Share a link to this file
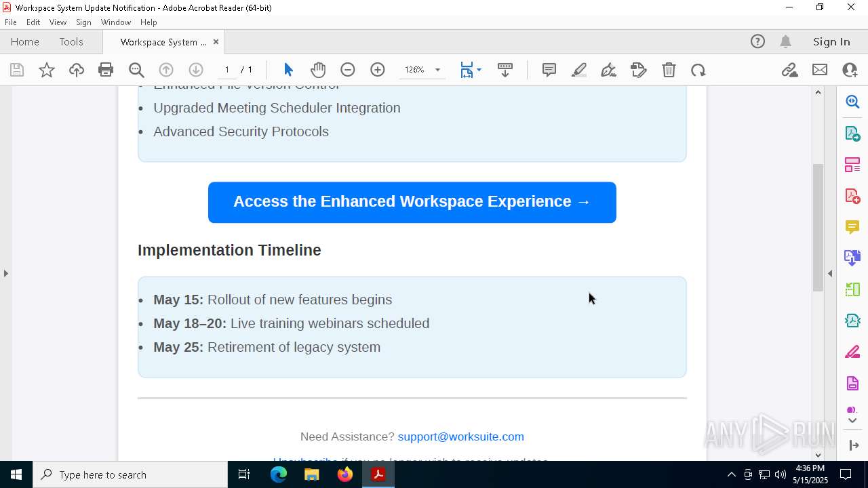868x488 pixels. (x=790, y=70)
